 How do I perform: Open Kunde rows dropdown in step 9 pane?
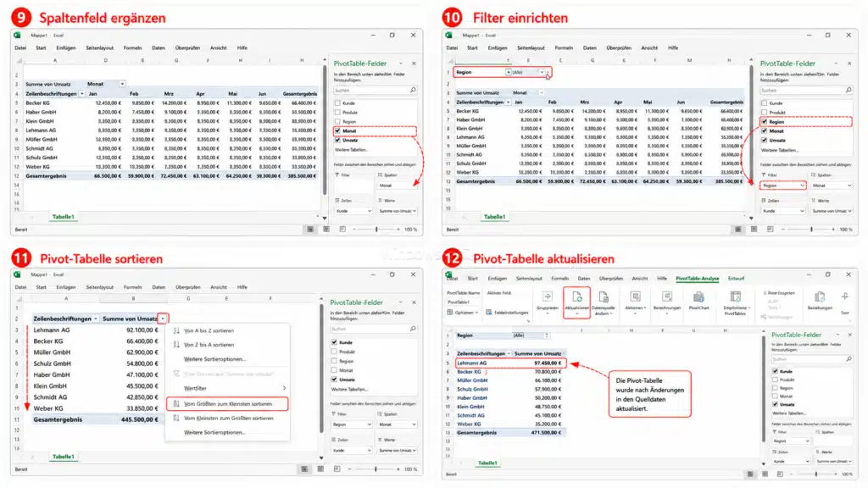point(369,211)
